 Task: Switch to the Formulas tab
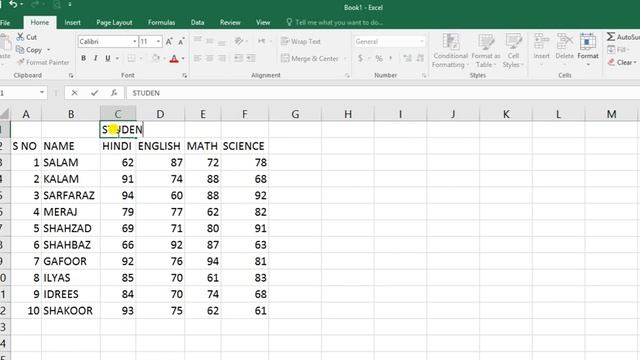161,22
